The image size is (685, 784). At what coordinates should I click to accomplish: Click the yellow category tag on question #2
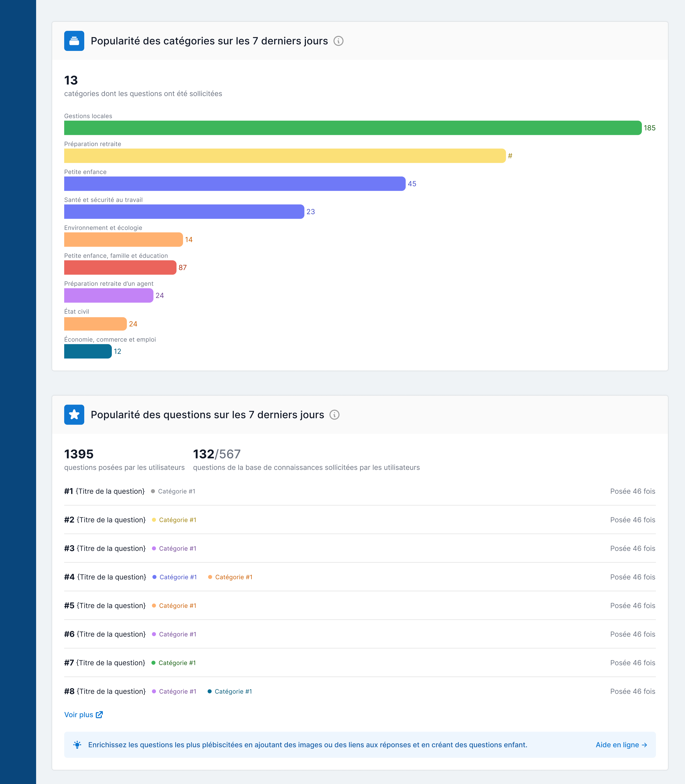(x=177, y=520)
